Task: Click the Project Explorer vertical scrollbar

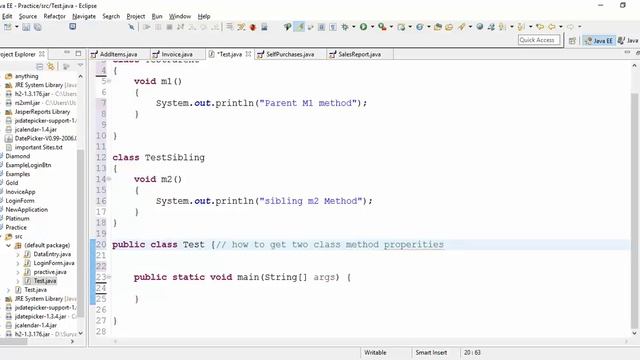Action: [80, 233]
